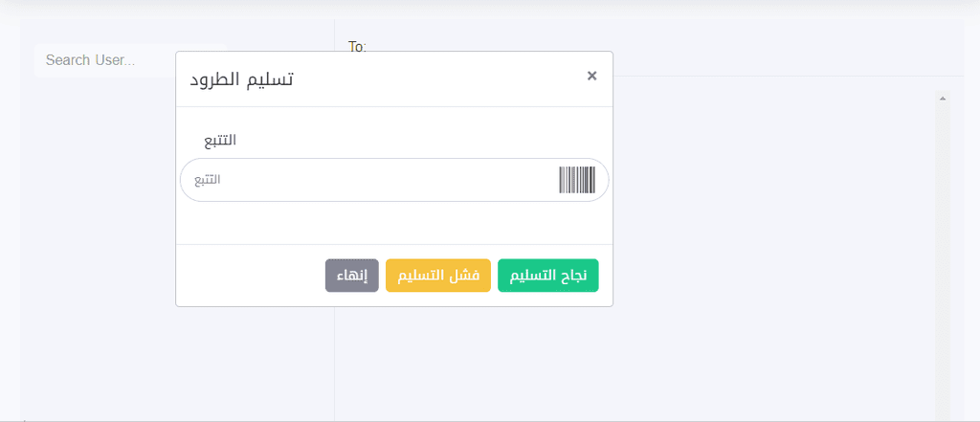This screenshot has width=980, height=422.
Task: Click the yellow فشل التسليم button
Action: click(x=438, y=276)
